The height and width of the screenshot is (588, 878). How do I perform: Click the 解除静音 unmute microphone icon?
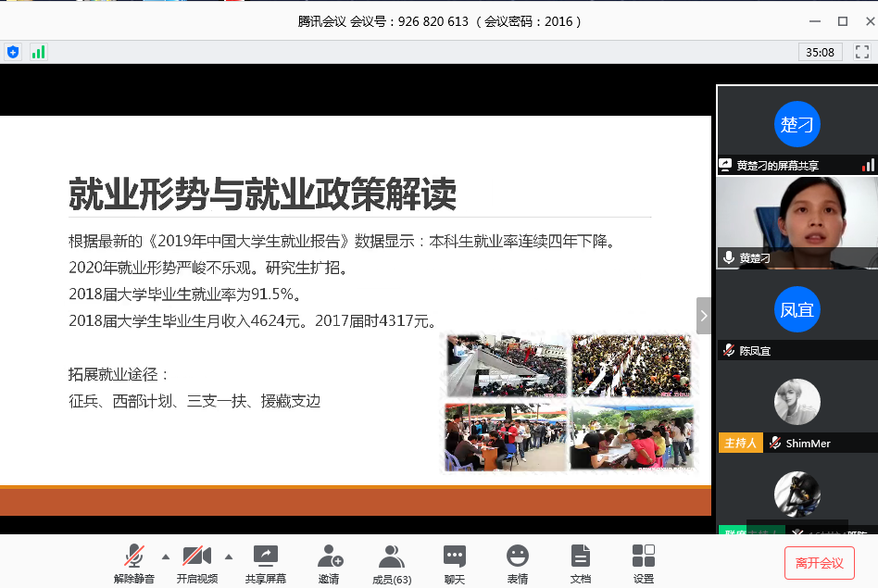134,557
